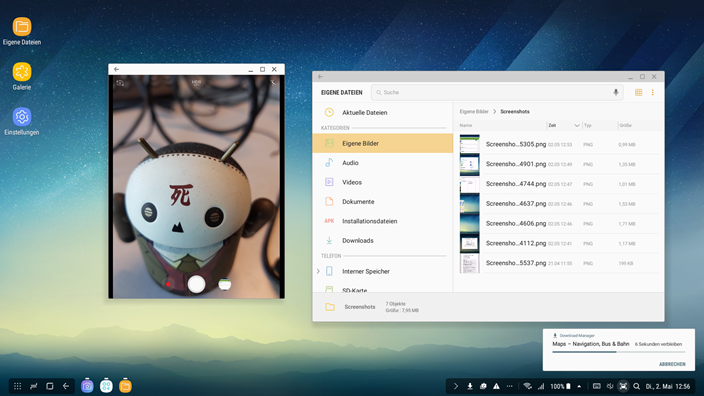Viewport: 704px width, 396px height.
Task: Open the three-dot more options menu
Action: coord(653,92)
